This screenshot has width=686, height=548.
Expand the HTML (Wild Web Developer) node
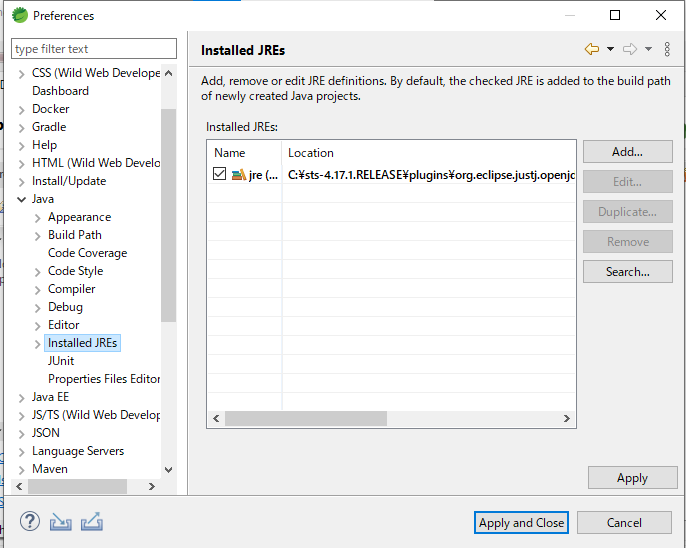[21, 164]
